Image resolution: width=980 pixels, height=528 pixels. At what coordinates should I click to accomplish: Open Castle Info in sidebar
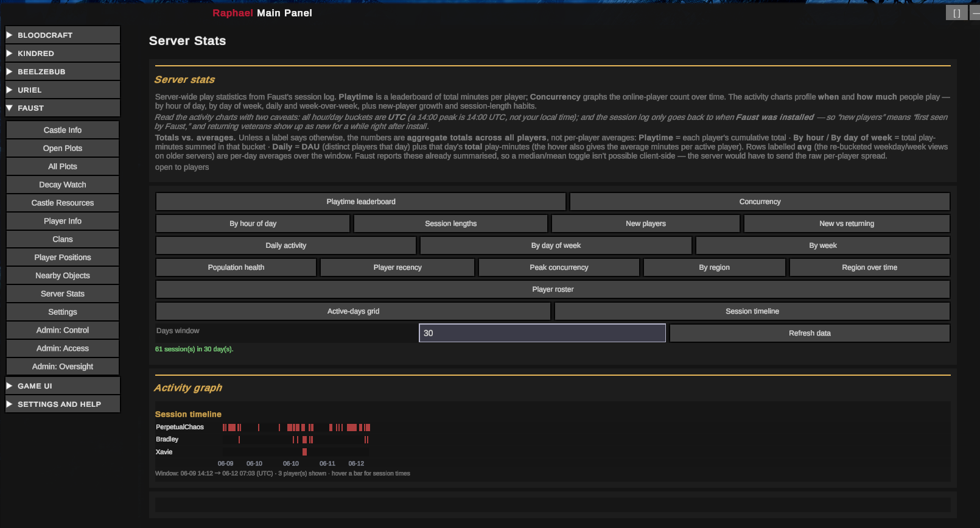63,130
